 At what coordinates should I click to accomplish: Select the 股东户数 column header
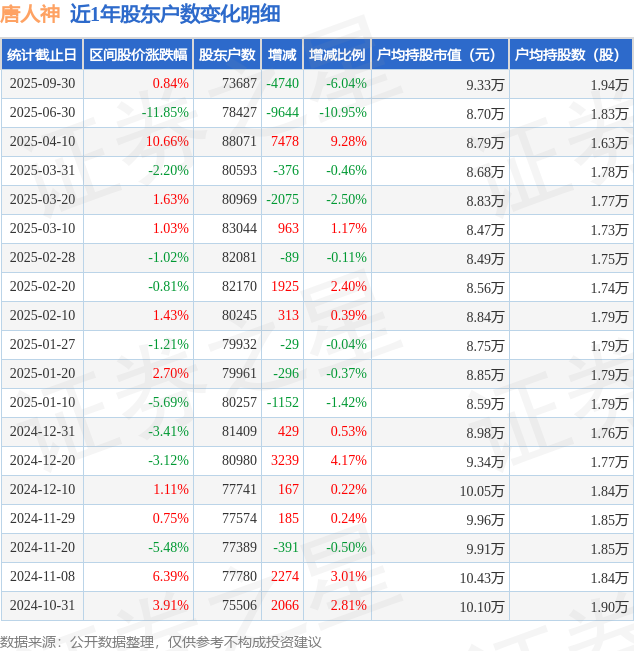click(228, 55)
